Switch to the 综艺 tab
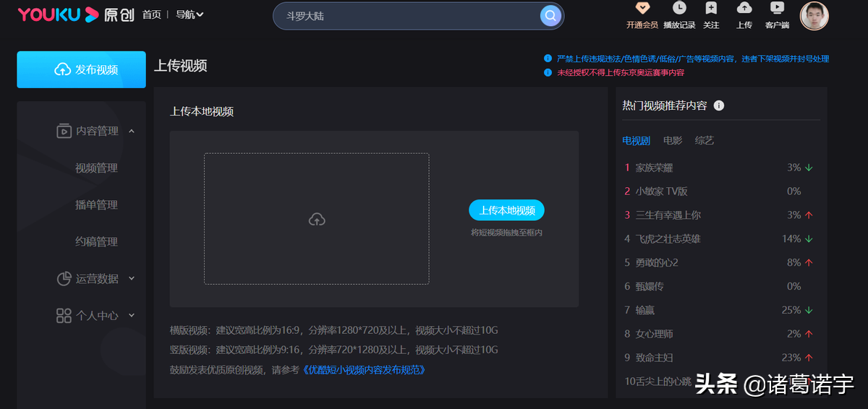 coord(704,140)
